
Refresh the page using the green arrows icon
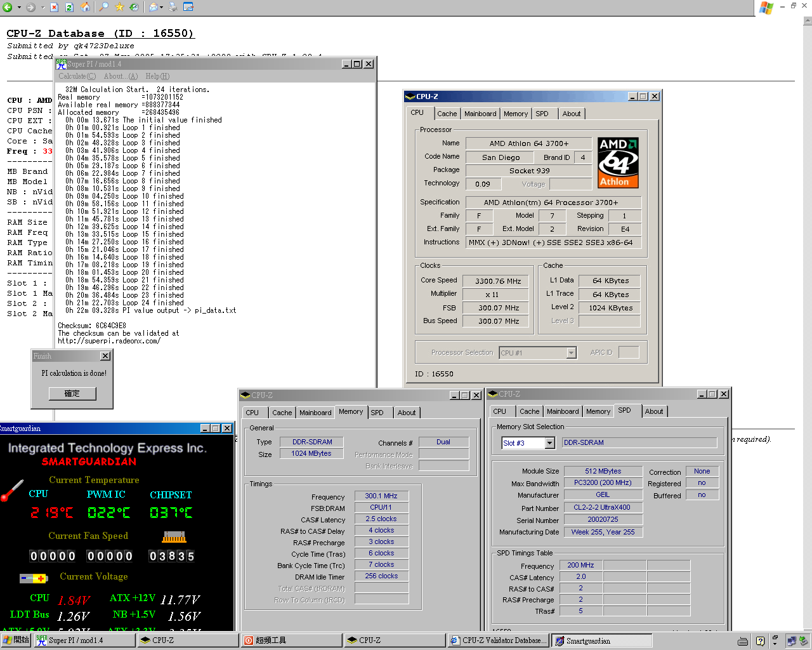(x=70, y=7)
